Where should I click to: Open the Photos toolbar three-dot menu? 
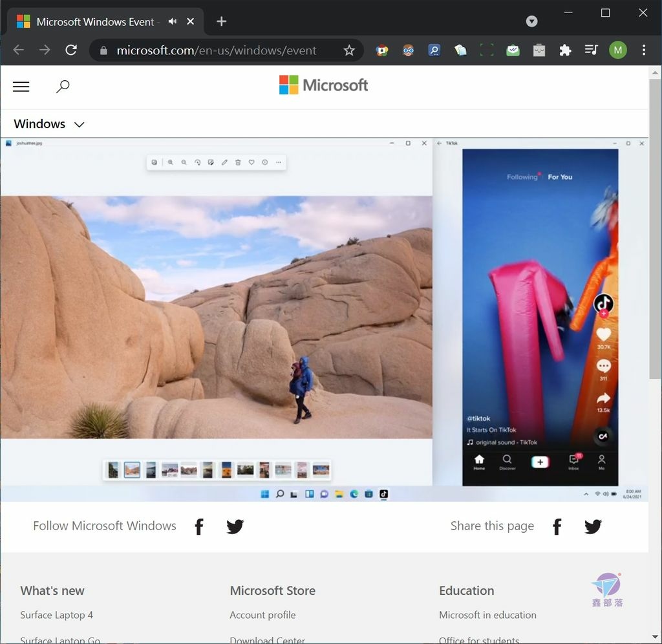click(278, 162)
